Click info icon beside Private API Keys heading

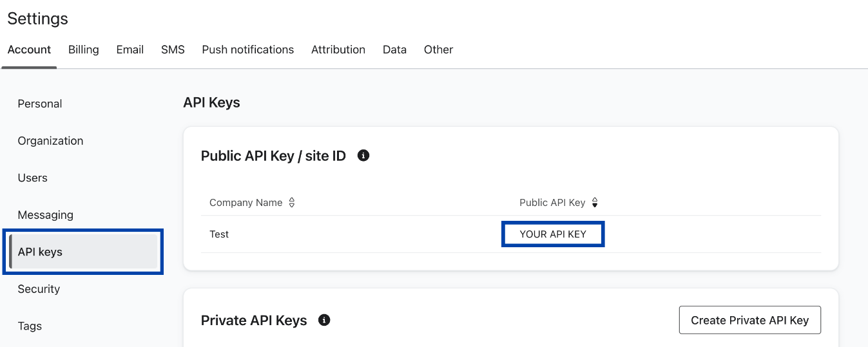click(324, 319)
